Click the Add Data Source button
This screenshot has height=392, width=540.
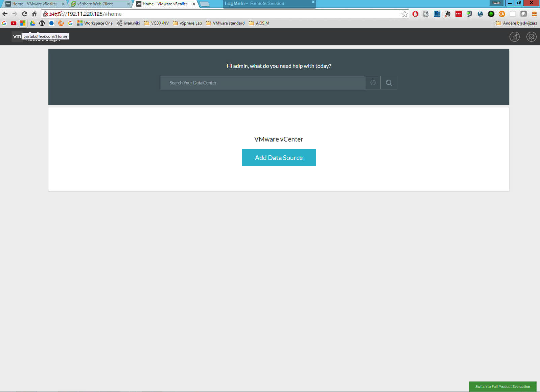pyautogui.click(x=279, y=158)
